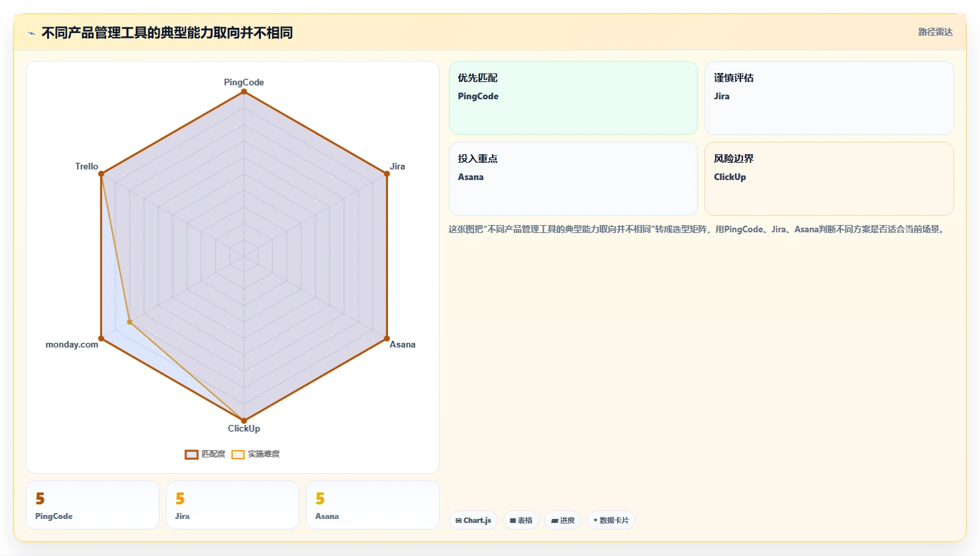This screenshot has width=980, height=556.
Task: Click the Jira radar axis label
Action: point(397,166)
